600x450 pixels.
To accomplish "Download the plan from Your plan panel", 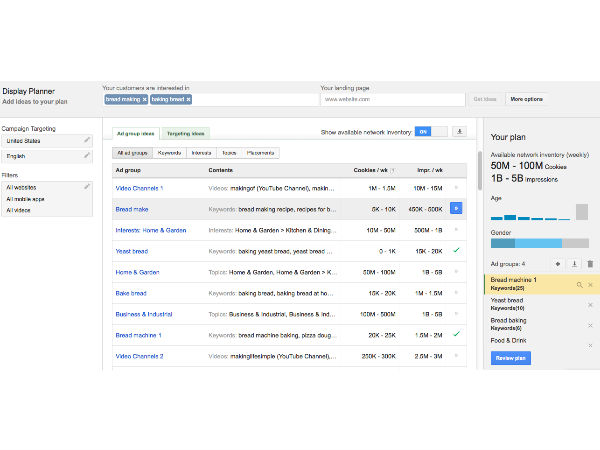I will (x=575, y=264).
